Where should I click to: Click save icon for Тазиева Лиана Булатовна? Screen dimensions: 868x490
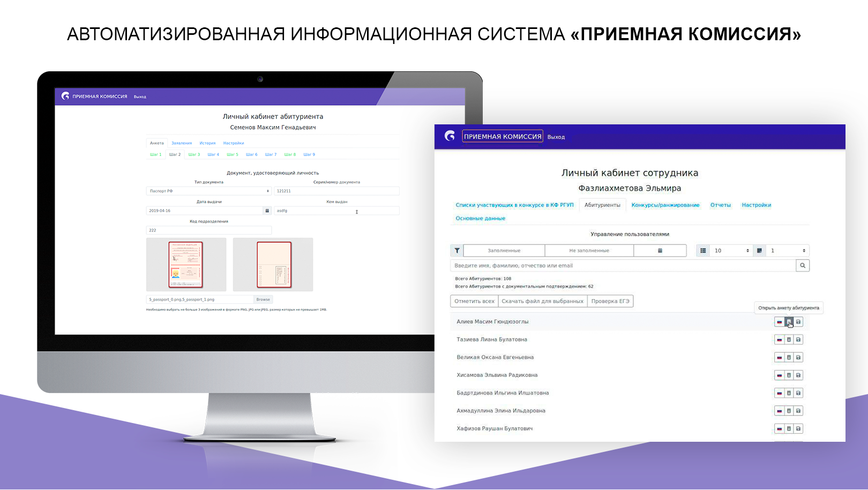[798, 340]
